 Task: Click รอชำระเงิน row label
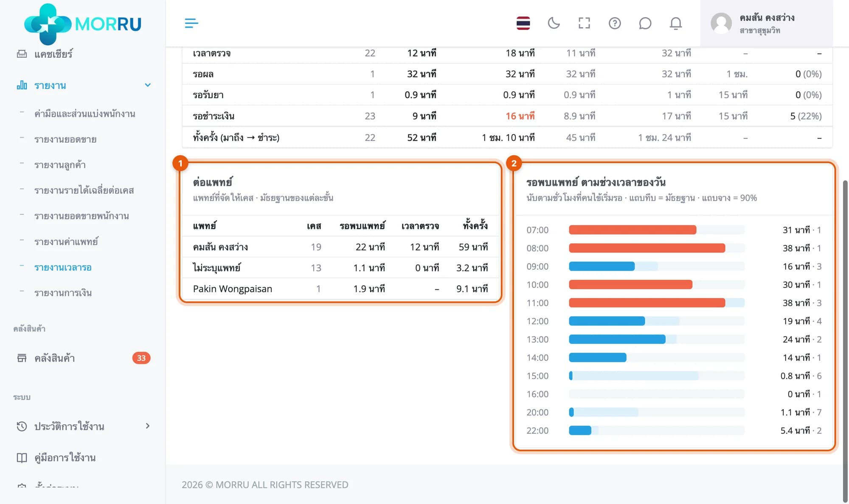click(214, 116)
